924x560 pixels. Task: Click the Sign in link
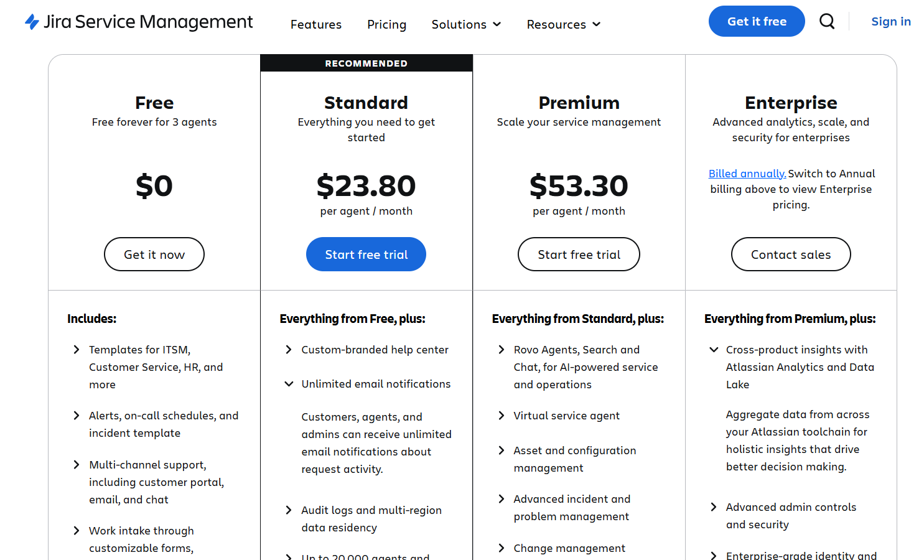(890, 21)
